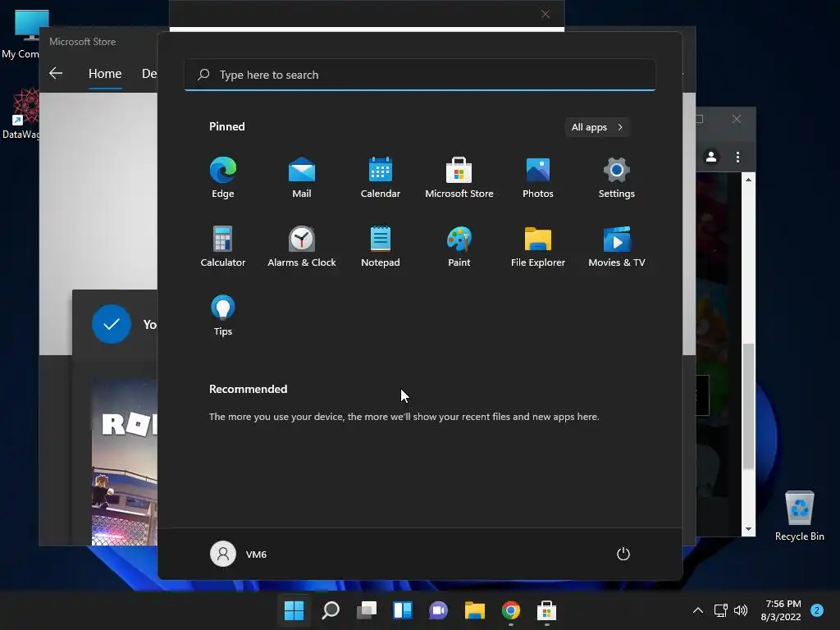Click the Windows Start button on taskbar
840x630 pixels.
click(x=294, y=610)
